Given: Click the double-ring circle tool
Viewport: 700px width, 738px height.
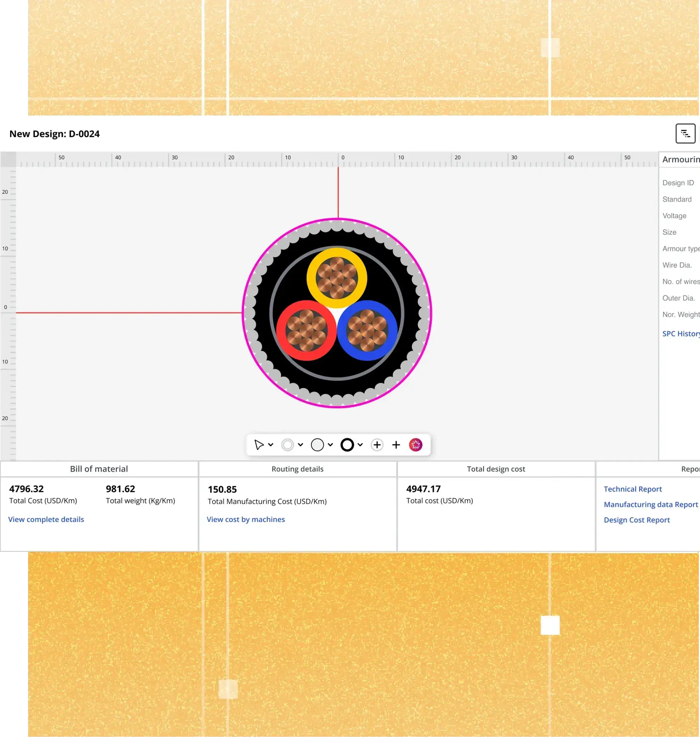Looking at the screenshot, I should (287, 445).
